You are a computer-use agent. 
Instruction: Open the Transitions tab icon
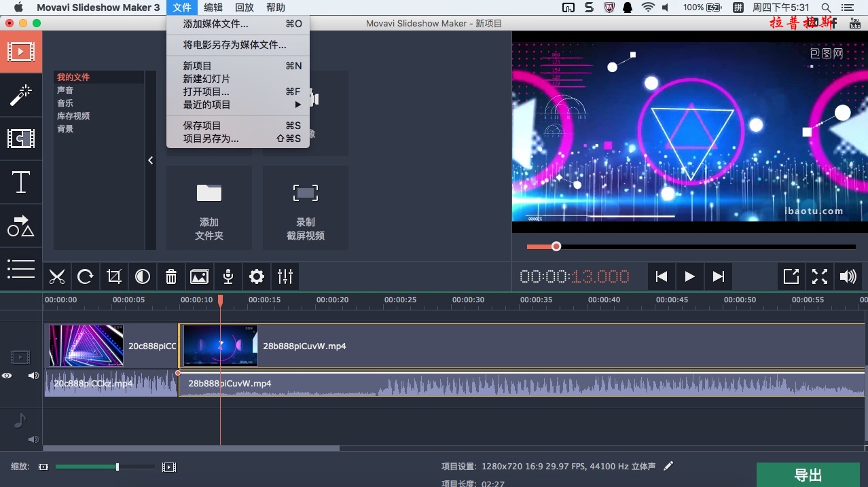(x=21, y=139)
